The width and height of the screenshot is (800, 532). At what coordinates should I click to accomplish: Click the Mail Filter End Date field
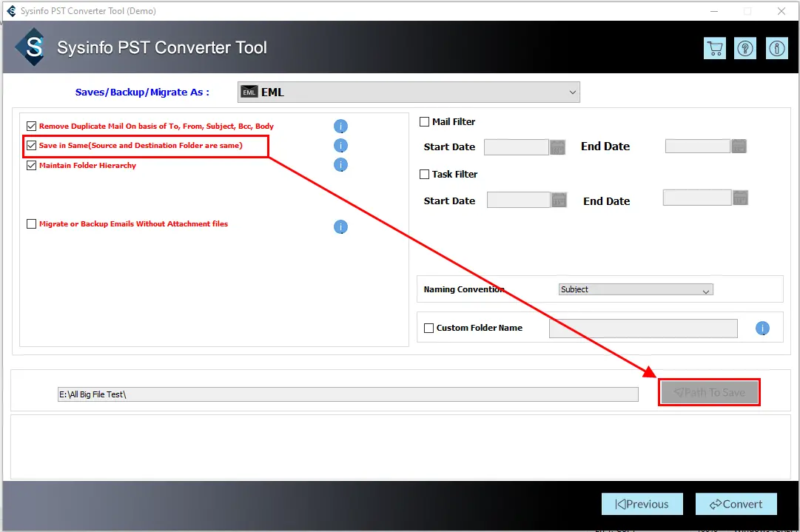[x=697, y=147]
